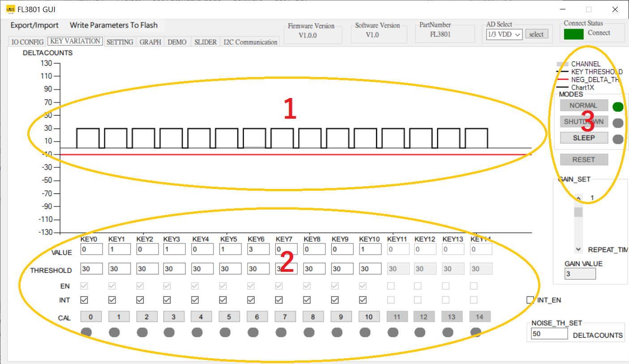This screenshot has height=364, width=629.
Task: Switch to the GRAPH tab
Action: pyautogui.click(x=150, y=42)
